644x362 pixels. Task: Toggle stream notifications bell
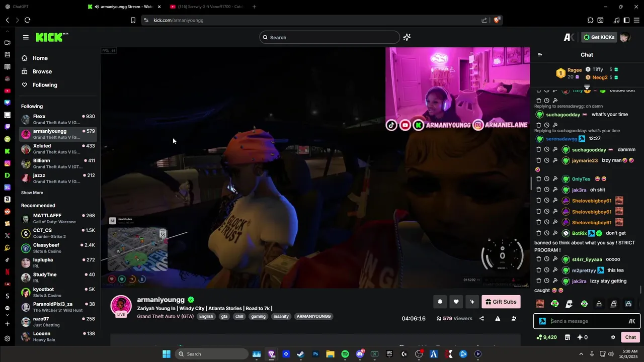[x=440, y=302]
